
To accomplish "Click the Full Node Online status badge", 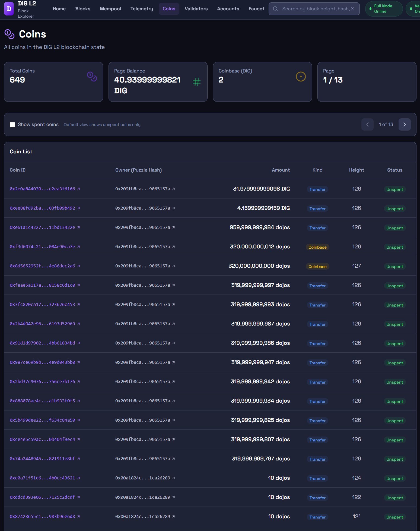I will 383,9.
